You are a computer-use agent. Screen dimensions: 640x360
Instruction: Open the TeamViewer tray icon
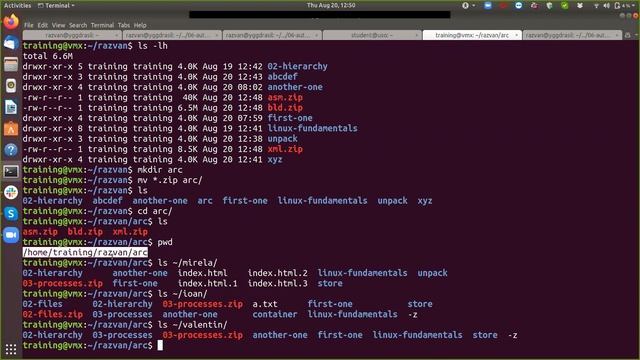518,5
